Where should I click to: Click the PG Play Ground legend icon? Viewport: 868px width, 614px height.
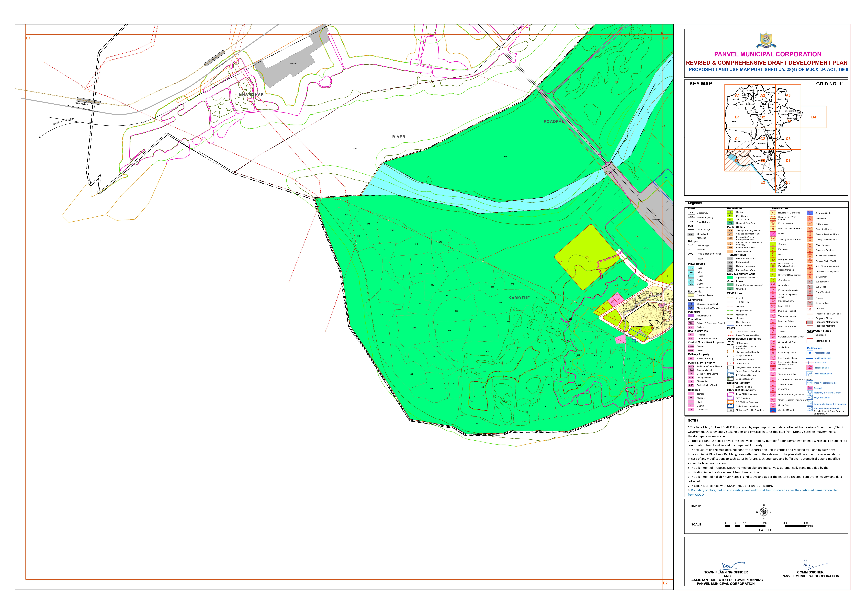point(730,216)
